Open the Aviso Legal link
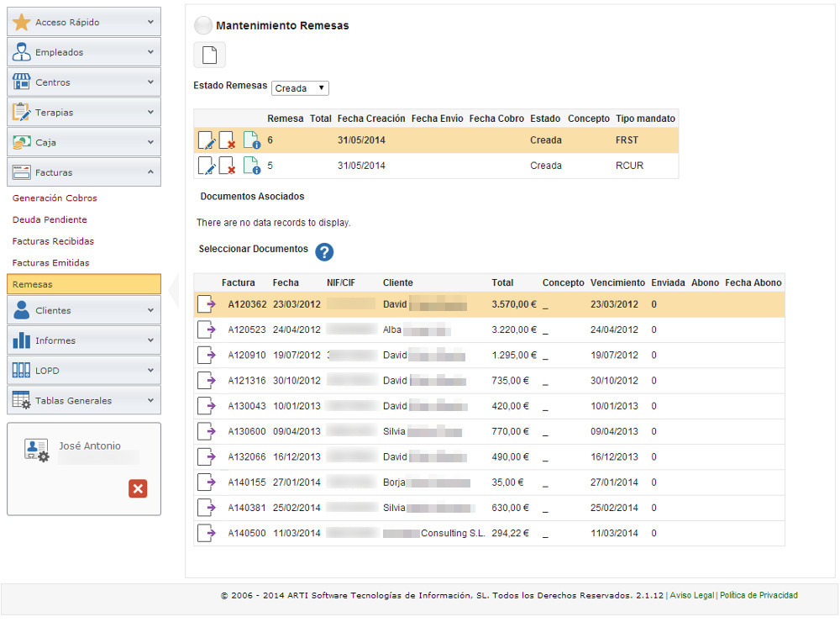This screenshot has width=840, height=622. click(691, 595)
